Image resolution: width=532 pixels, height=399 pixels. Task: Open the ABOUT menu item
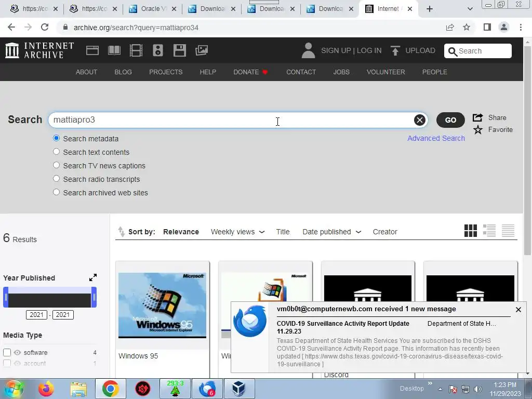tap(87, 72)
